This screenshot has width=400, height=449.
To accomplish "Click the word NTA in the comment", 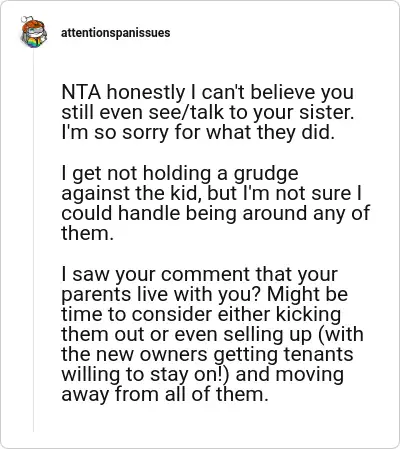I will (81, 92).
